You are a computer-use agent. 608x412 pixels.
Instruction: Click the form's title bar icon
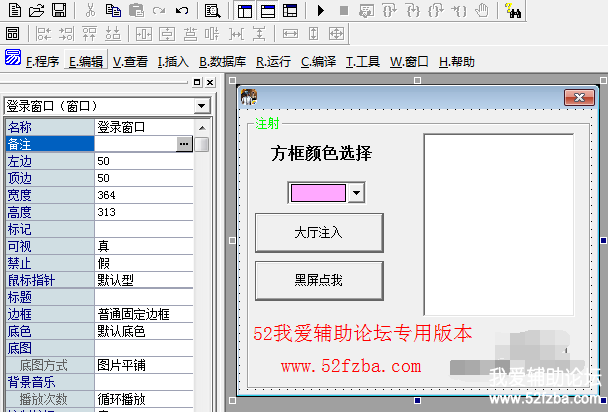(x=249, y=97)
